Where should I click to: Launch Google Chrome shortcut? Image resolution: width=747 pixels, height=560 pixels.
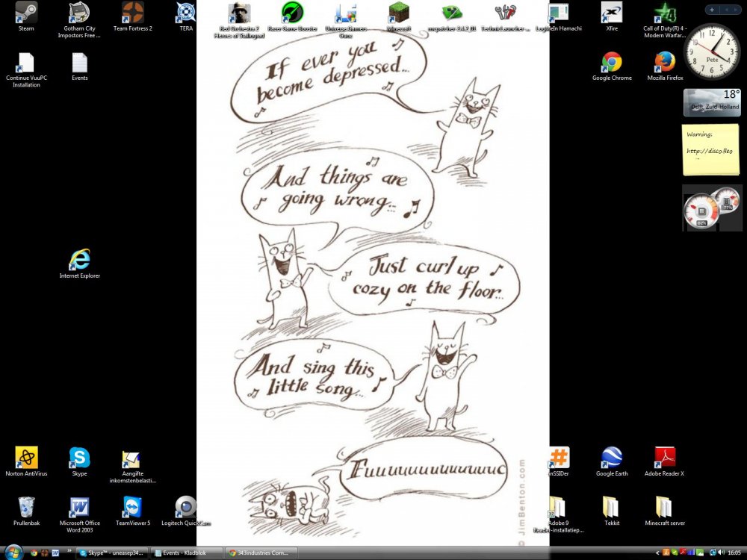pos(612,63)
